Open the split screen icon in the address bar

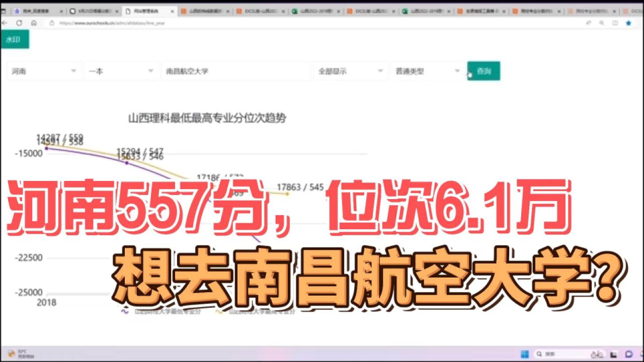point(615,23)
